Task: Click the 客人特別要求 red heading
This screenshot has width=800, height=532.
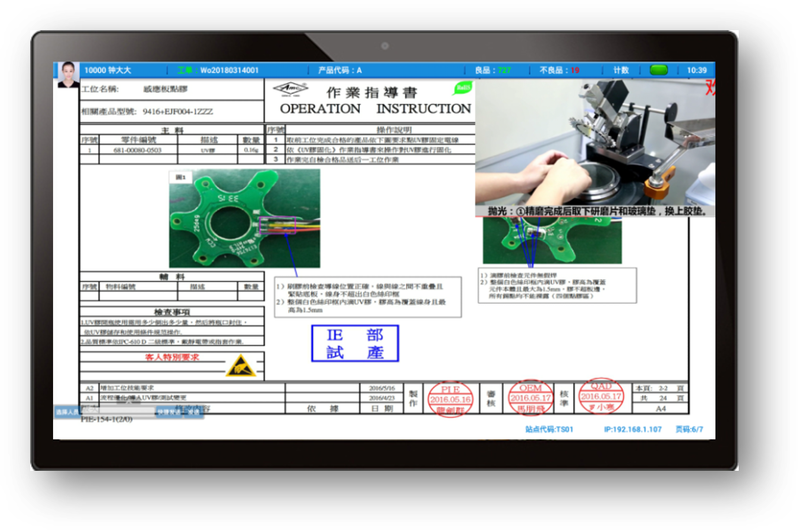Action: (x=172, y=357)
